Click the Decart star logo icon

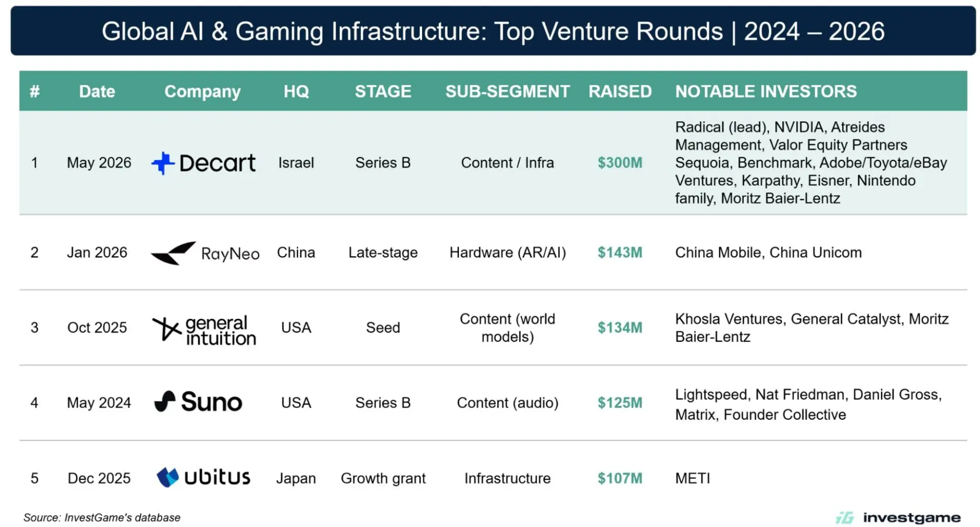(163, 163)
